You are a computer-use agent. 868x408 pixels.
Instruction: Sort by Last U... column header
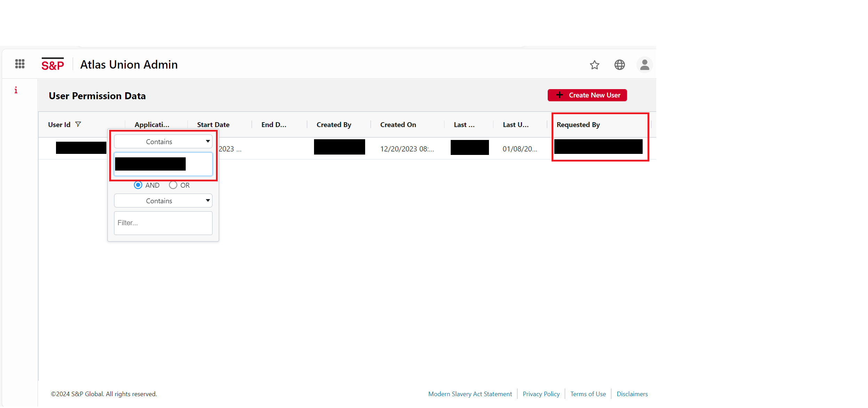pos(515,125)
